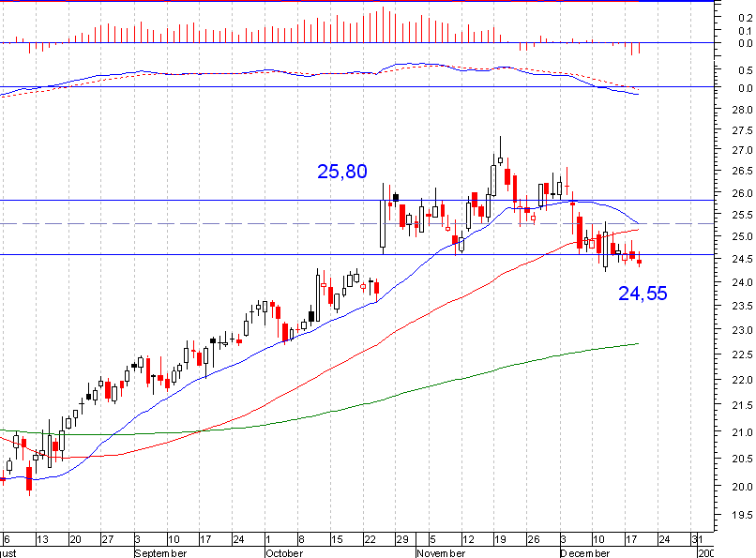The height and width of the screenshot is (558, 756).
Task: Click the 21.0 price axis label
Action: click(743, 432)
